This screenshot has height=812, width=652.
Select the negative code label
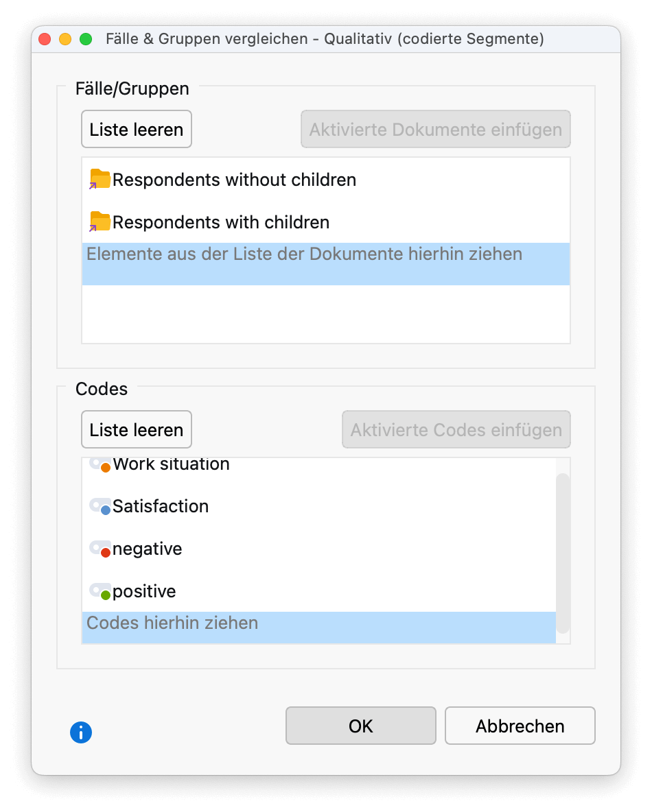point(147,549)
